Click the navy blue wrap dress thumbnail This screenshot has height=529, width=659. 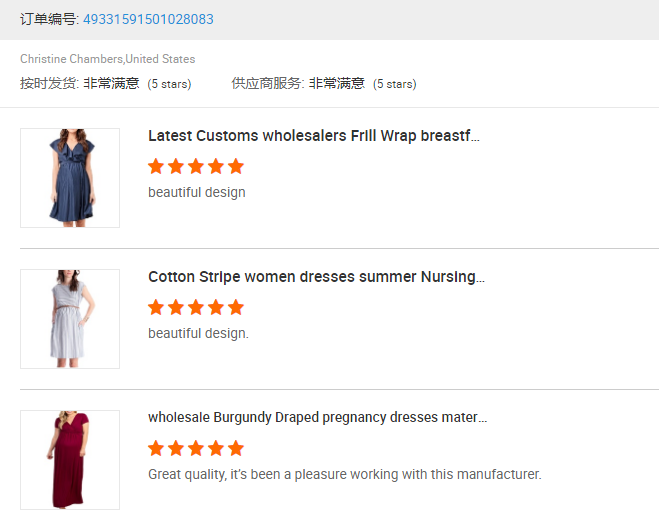pyautogui.click(x=70, y=178)
